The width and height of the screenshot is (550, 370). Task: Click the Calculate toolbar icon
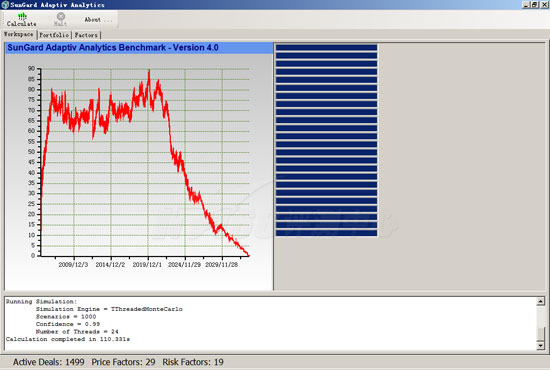click(x=22, y=20)
